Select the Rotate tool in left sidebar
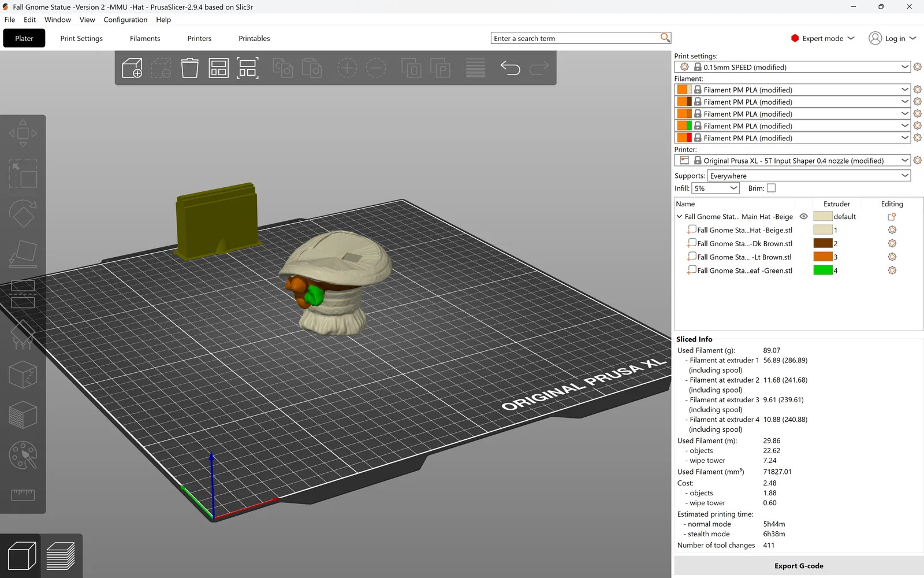Viewport: 924px width, 578px height. (23, 213)
